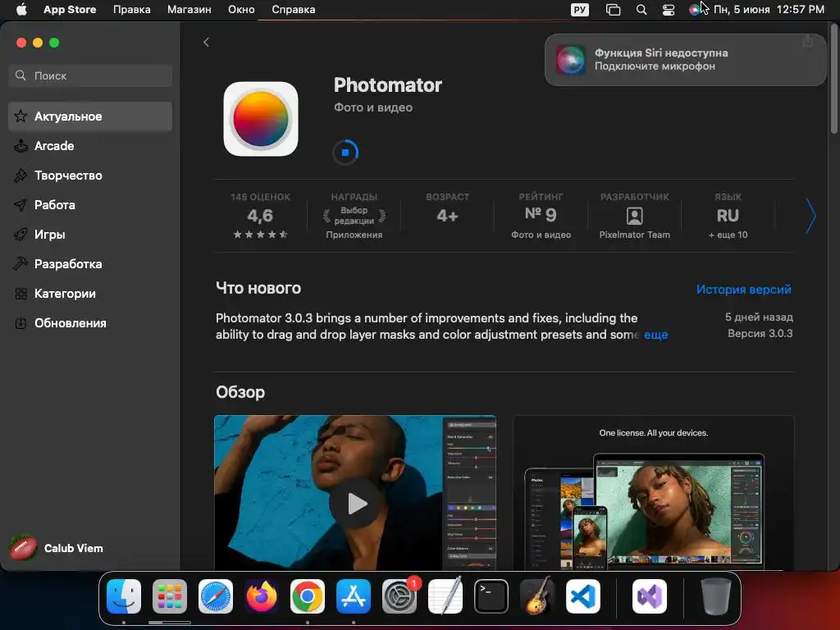View the 4,6 ratings block
This screenshot has height=630, width=840.
(260, 216)
